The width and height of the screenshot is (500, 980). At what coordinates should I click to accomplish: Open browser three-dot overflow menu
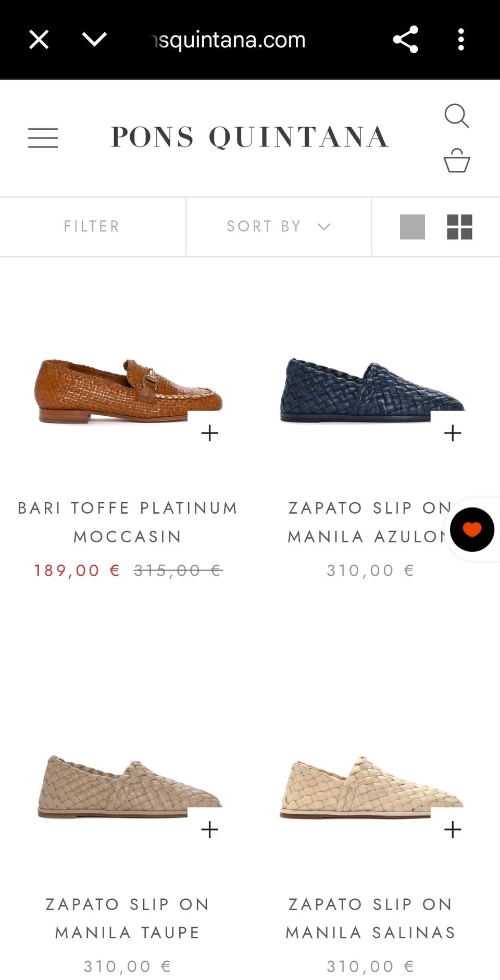tap(460, 40)
